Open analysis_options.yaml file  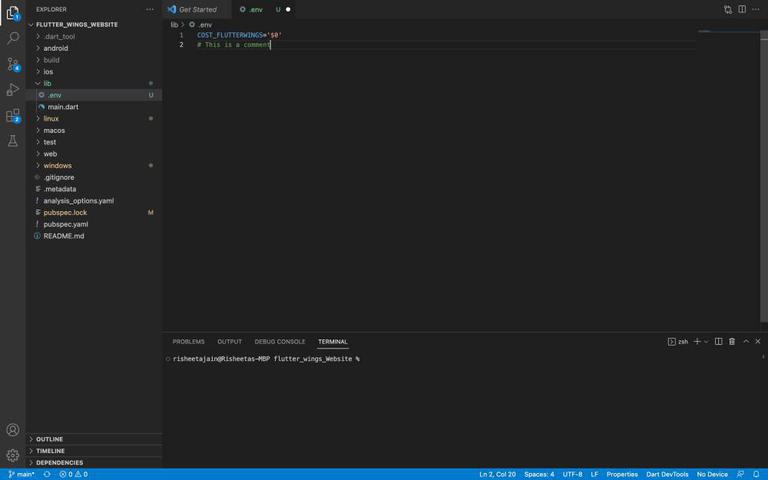[x=94, y=201]
